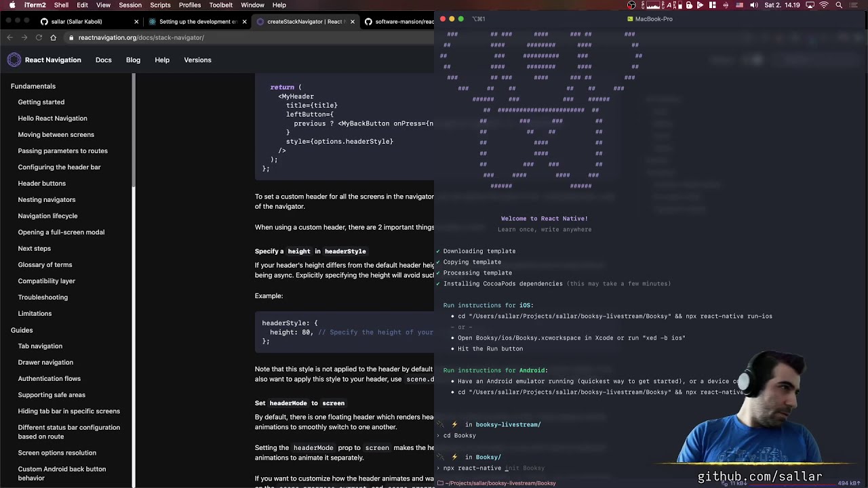Viewport: 868px width, 488px height.
Task: Open Glossary of terms page
Action: point(45,264)
